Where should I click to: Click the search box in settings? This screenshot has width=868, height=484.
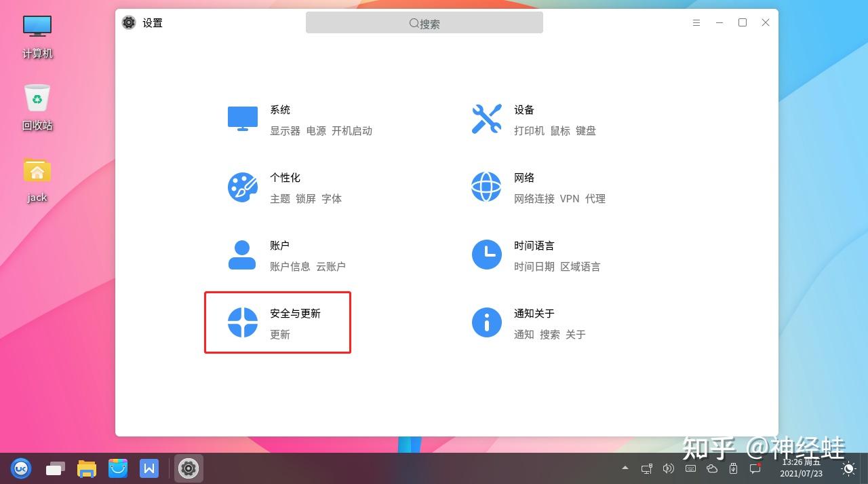pyautogui.click(x=424, y=22)
